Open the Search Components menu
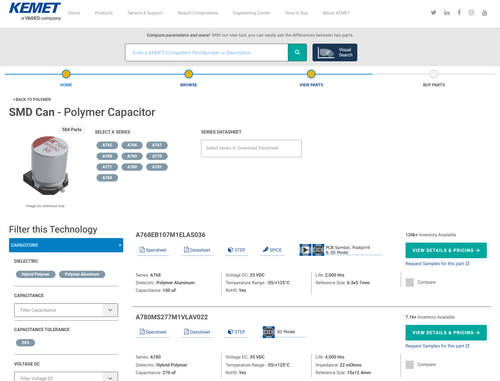 coord(198,13)
